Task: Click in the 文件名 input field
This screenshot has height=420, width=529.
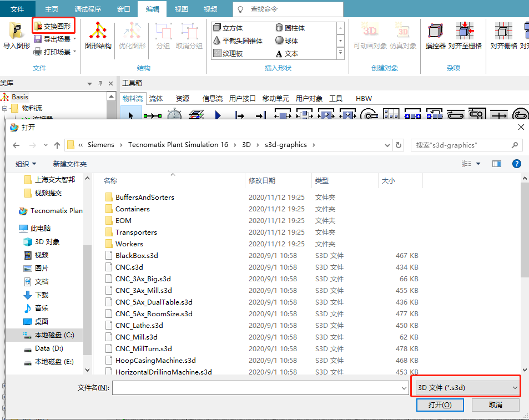Action: click(256, 388)
